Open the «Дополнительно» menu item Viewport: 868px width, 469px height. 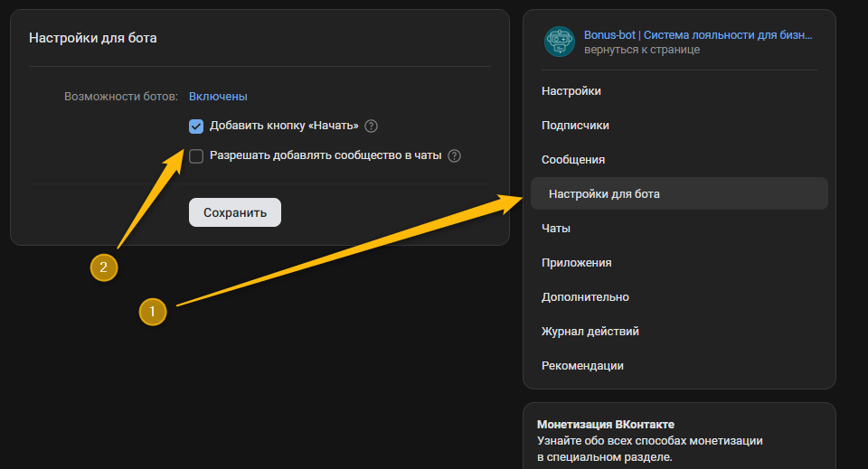(585, 297)
